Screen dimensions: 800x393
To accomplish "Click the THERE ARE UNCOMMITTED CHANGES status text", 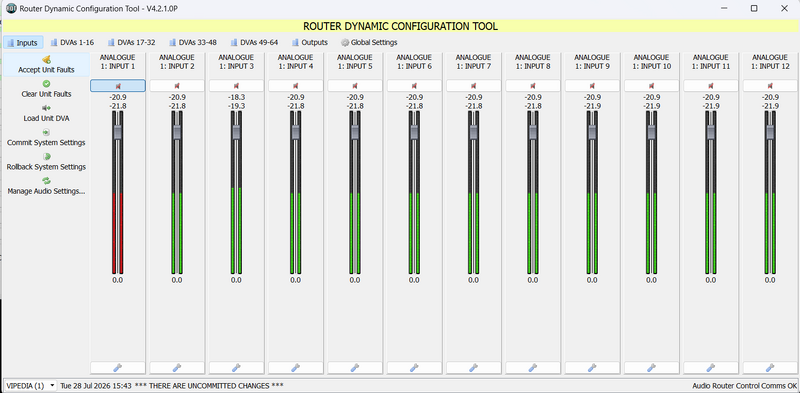I will coord(209,385).
